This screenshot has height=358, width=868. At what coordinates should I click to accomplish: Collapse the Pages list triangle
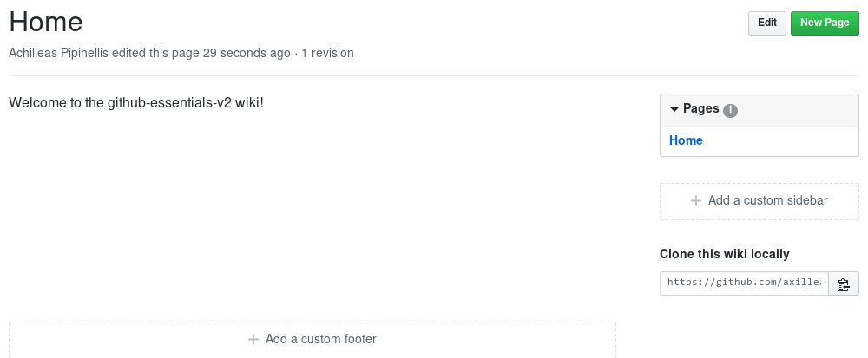click(x=674, y=109)
